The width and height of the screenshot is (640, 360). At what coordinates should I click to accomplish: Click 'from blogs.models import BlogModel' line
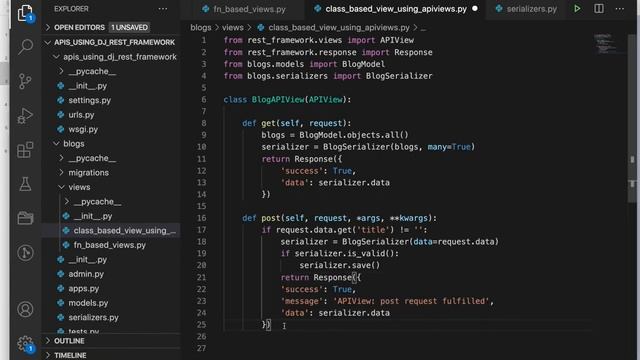click(304, 64)
